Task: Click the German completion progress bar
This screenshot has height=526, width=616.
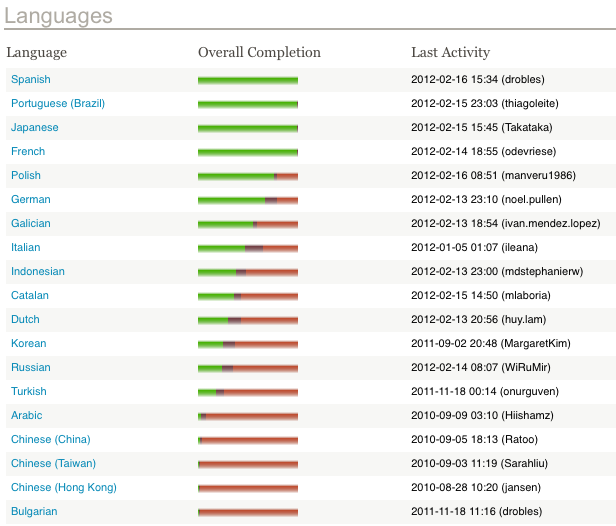Action: (248, 200)
